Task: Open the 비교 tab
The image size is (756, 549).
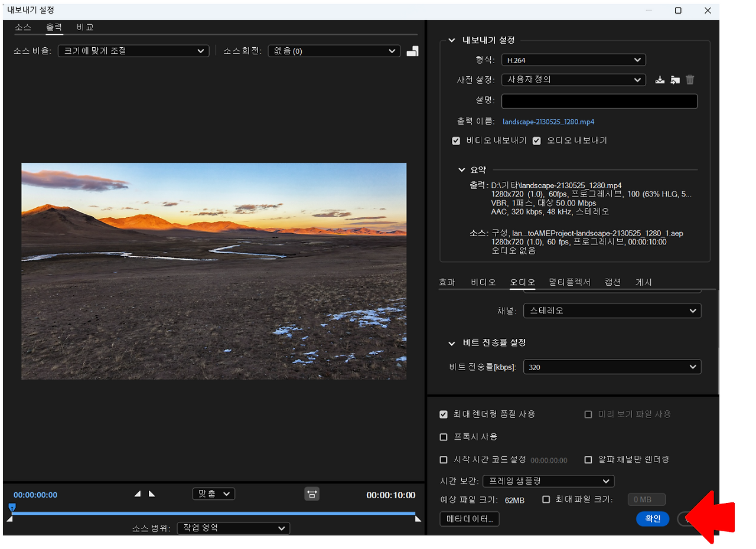Action: click(85, 27)
